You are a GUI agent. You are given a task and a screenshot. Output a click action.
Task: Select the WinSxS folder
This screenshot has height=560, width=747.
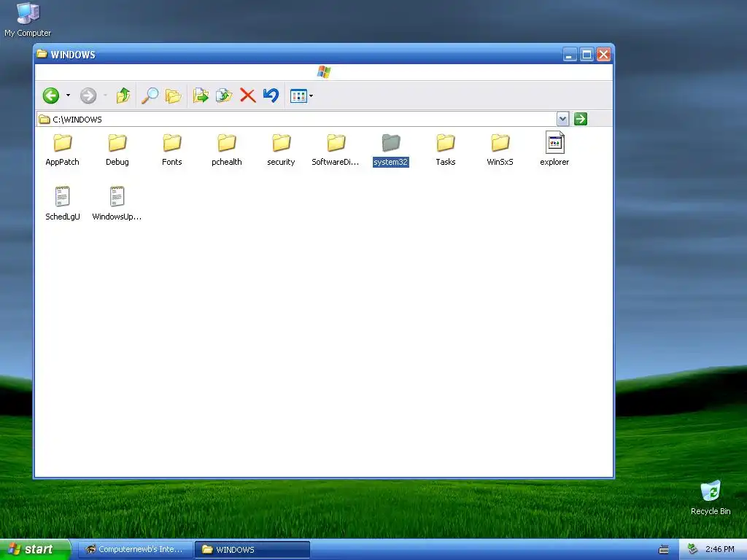point(500,149)
